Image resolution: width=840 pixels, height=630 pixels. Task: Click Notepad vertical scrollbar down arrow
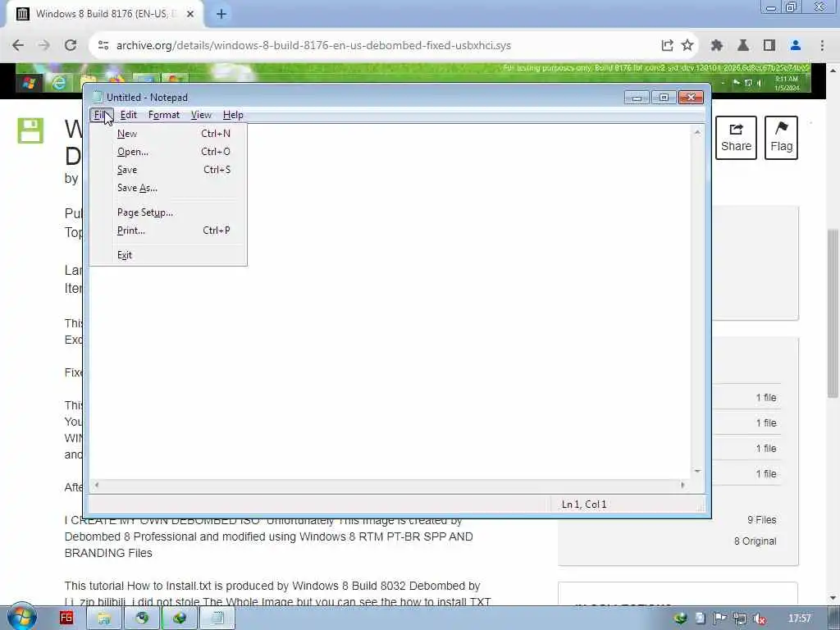tap(697, 472)
